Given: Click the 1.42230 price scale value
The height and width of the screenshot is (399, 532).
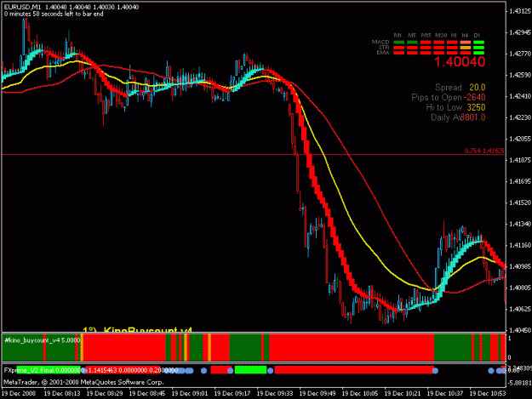Looking at the screenshot, I should (519, 117).
